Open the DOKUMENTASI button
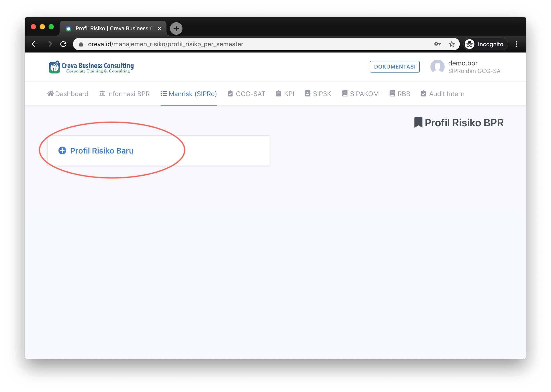Screen dimensions: 551x392 tap(395, 67)
